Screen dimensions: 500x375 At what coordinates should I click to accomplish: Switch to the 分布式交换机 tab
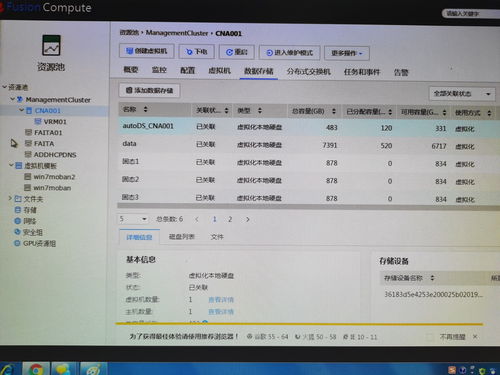coord(309,72)
